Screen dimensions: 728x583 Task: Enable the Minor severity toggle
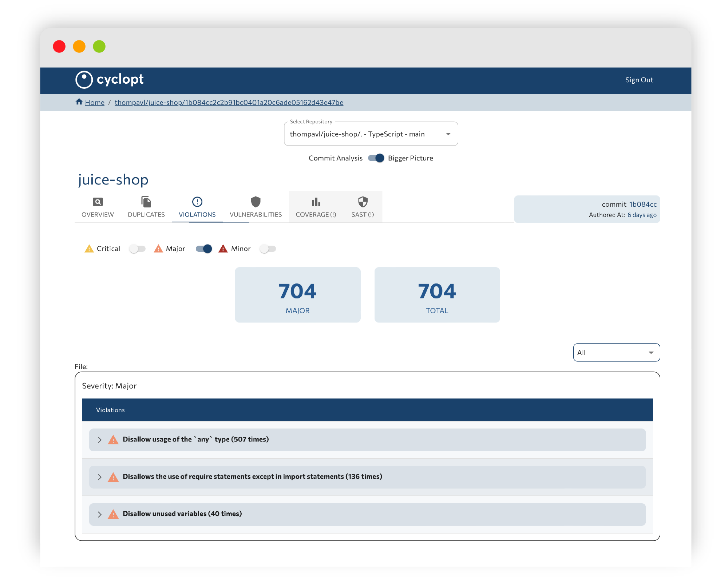tap(268, 249)
